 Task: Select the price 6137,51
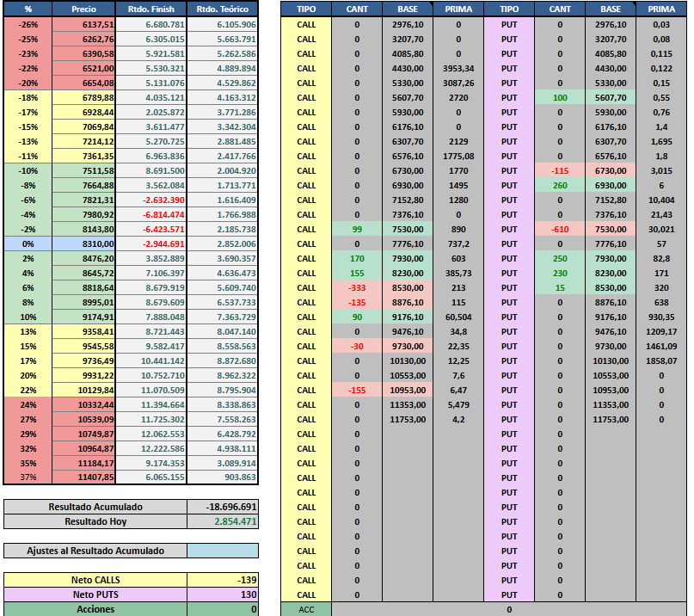(83, 25)
